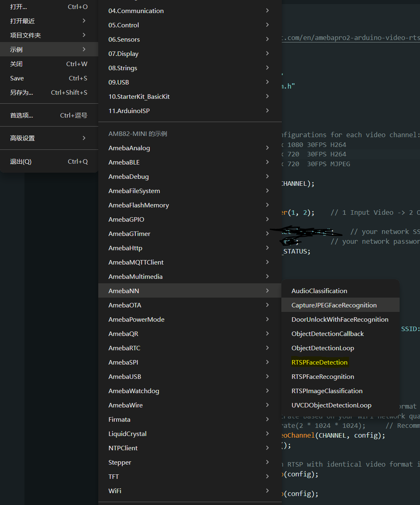Open the NTPClient examples
This screenshot has height=505, width=420.
(x=190, y=448)
